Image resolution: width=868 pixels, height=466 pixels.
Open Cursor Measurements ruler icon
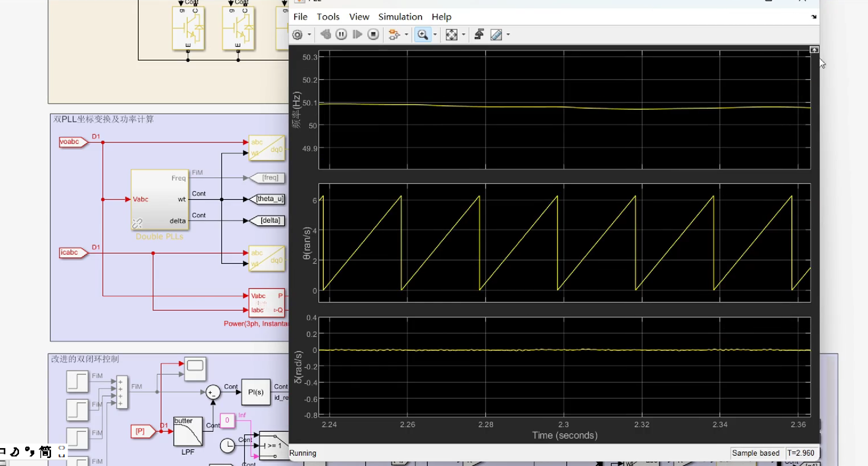496,35
